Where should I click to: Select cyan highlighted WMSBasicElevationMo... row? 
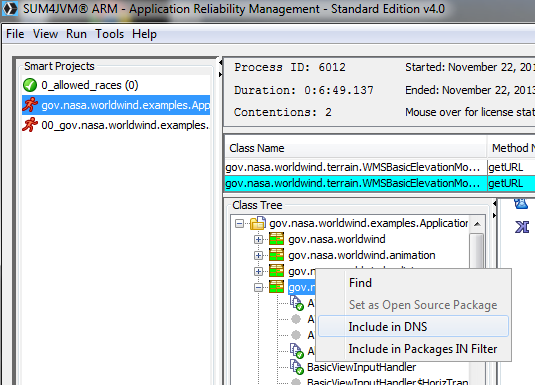point(356,183)
